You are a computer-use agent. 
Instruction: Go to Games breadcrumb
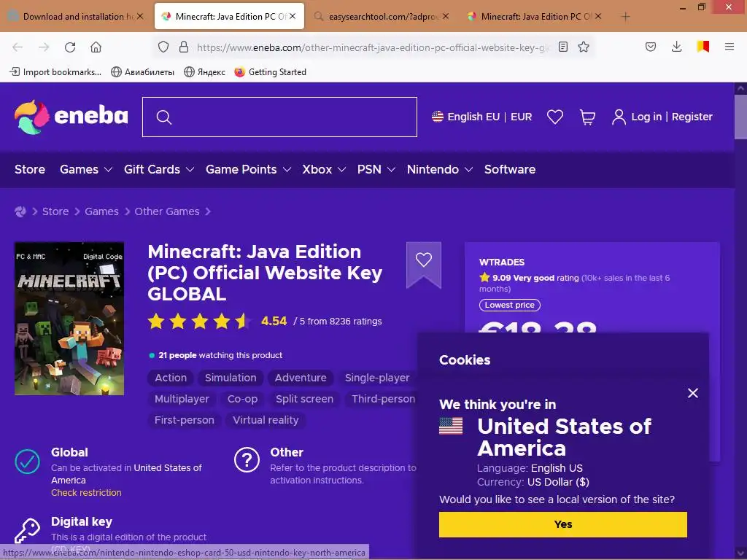pyautogui.click(x=101, y=211)
